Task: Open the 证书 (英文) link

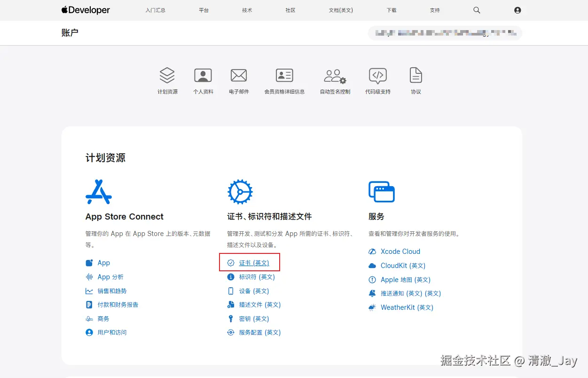Action: tap(254, 263)
